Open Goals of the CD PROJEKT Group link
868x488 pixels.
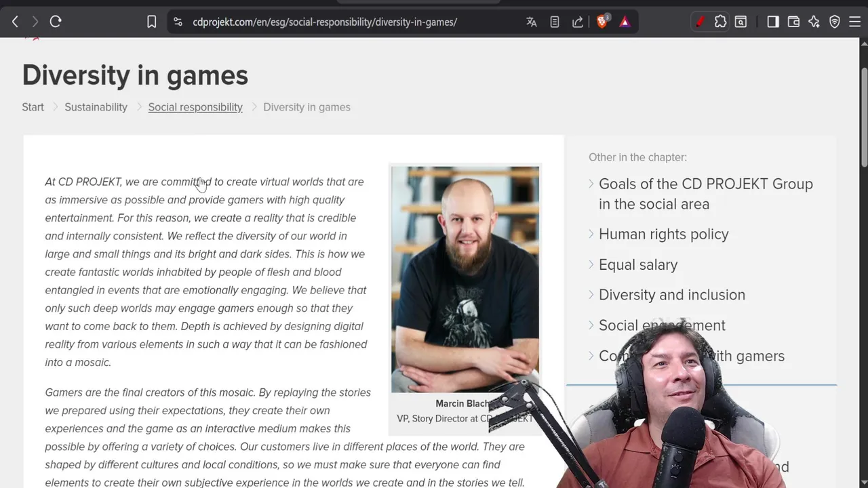pyautogui.click(x=706, y=194)
